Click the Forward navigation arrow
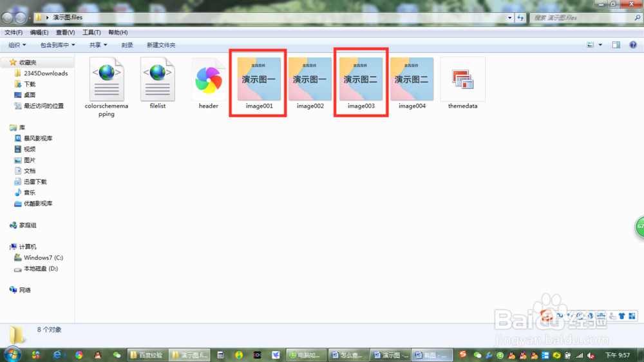The image size is (644, 362). point(20,17)
